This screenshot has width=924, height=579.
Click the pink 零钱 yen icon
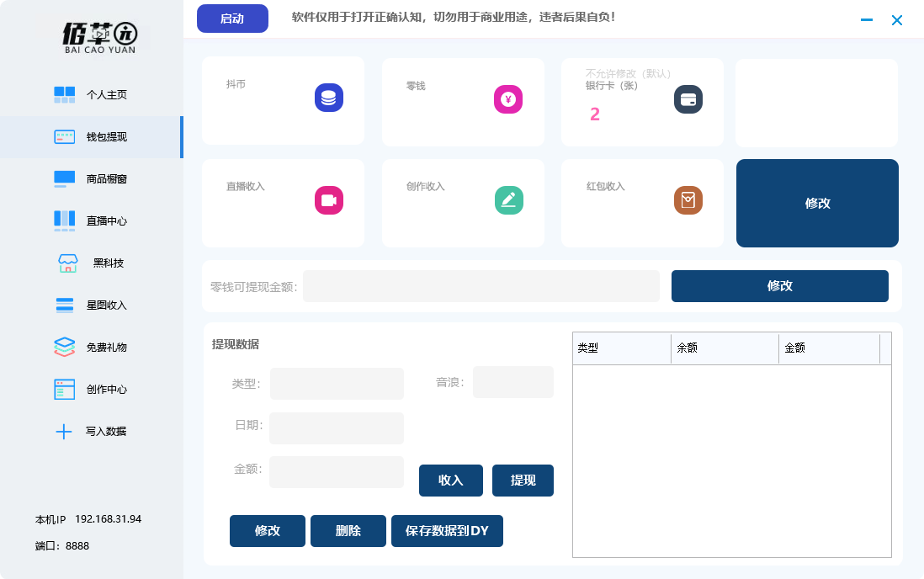508,99
